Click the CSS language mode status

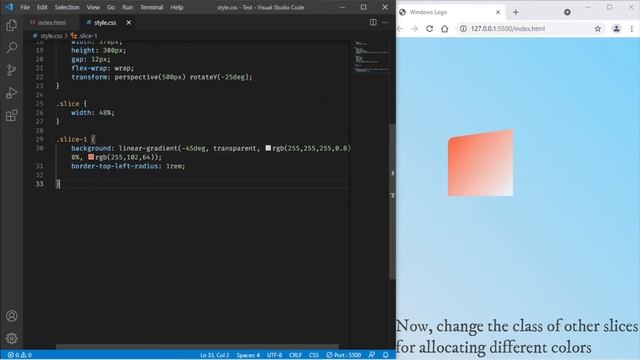click(313, 355)
